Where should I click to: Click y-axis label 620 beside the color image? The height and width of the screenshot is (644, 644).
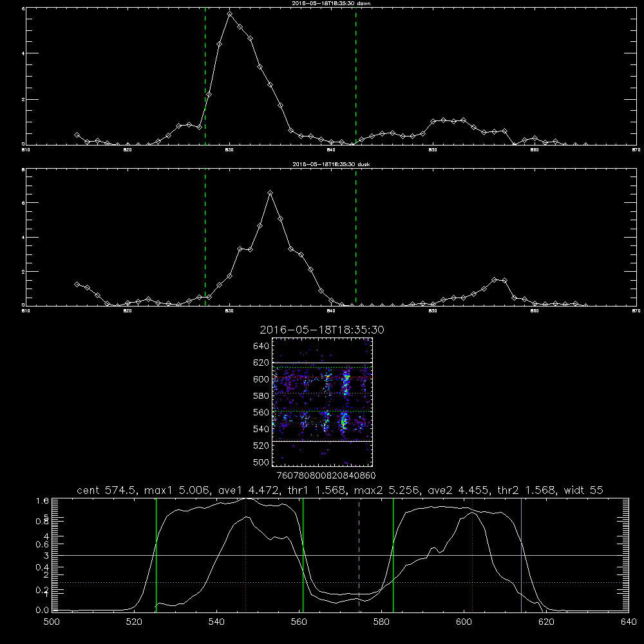click(x=261, y=363)
